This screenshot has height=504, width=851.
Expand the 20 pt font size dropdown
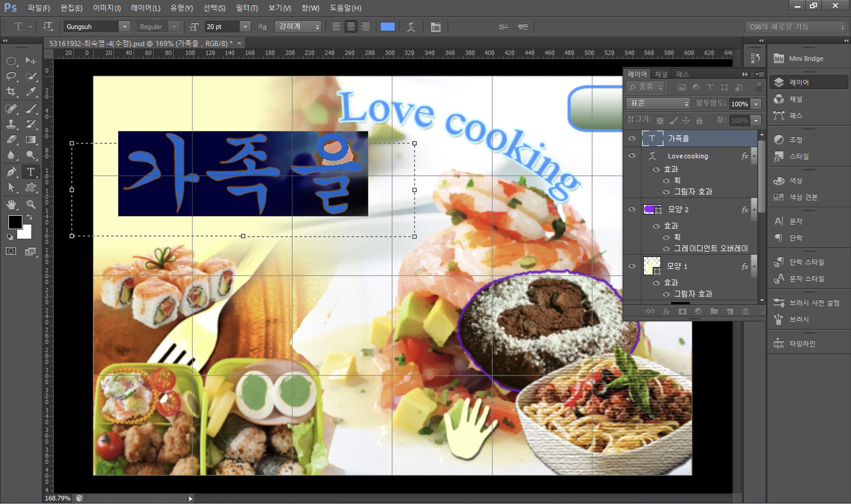coord(245,27)
